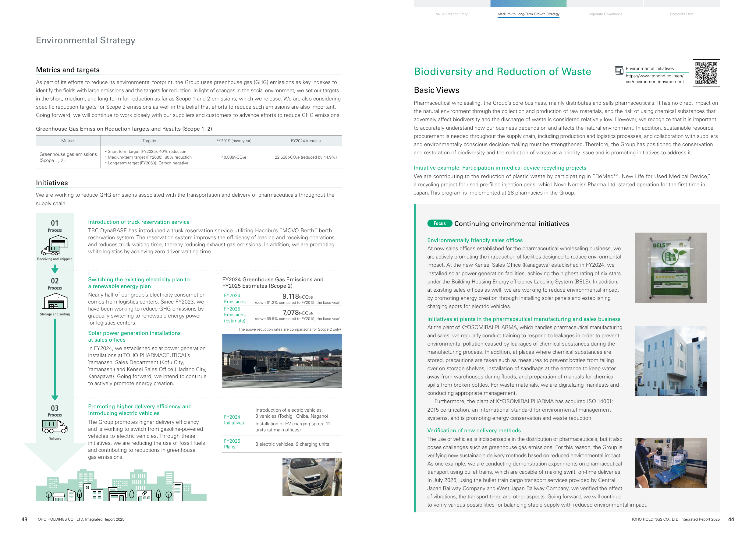Select 'Environmentally friendly sales offices' heading

[475, 240]
